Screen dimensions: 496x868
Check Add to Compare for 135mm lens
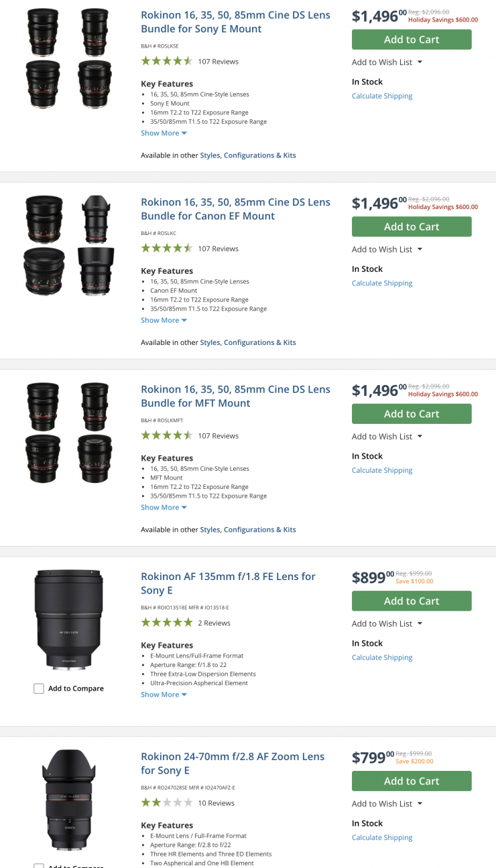[x=39, y=689]
